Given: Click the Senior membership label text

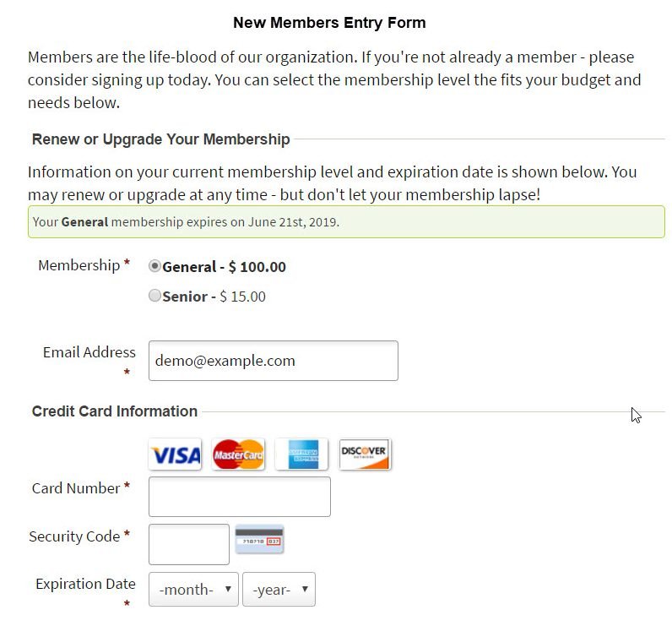Looking at the screenshot, I should coord(214,297).
